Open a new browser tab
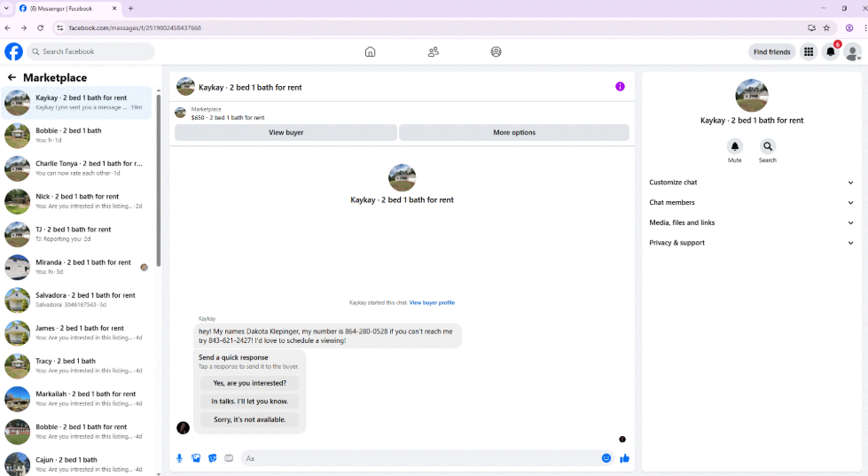Viewport: 868px width, 476px height. pyautogui.click(x=130, y=8)
